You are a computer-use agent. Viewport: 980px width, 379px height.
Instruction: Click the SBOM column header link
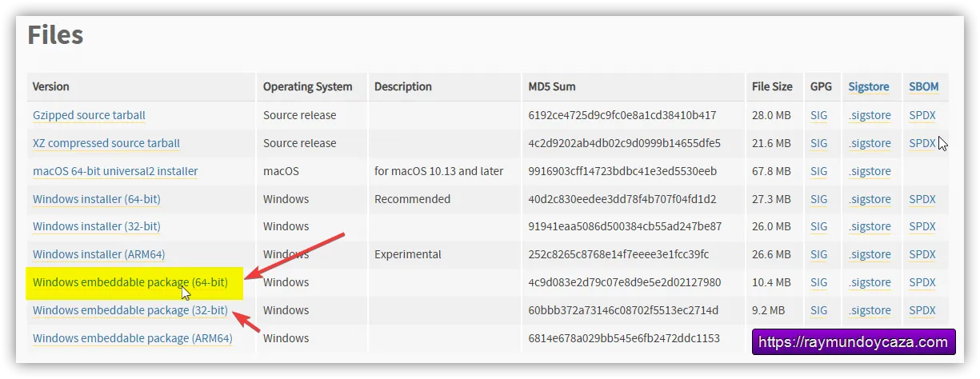[923, 86]
